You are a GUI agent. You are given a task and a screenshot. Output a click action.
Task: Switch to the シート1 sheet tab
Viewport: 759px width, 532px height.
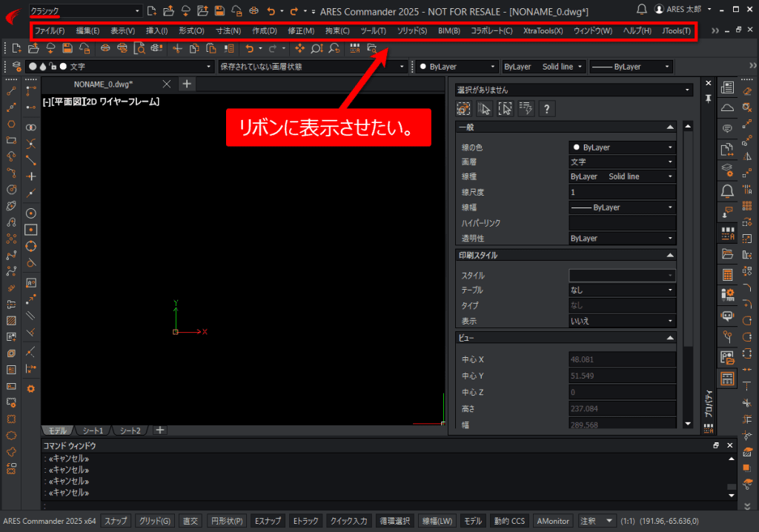[93, 430]
